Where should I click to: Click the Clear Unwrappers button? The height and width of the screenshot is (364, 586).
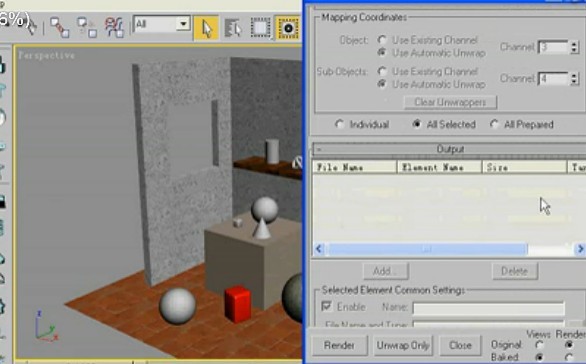click(450, 102)
